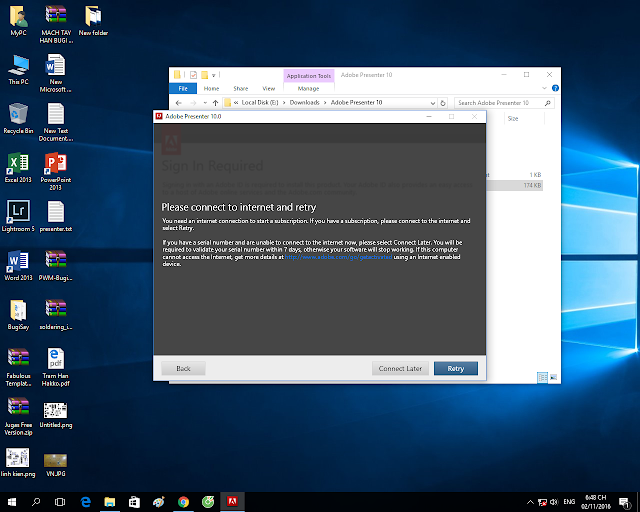The height and width of the screenshot is (512, 640).
Task: Select the MACH TAY HAN BUGI archive
Action: (56, 24)
